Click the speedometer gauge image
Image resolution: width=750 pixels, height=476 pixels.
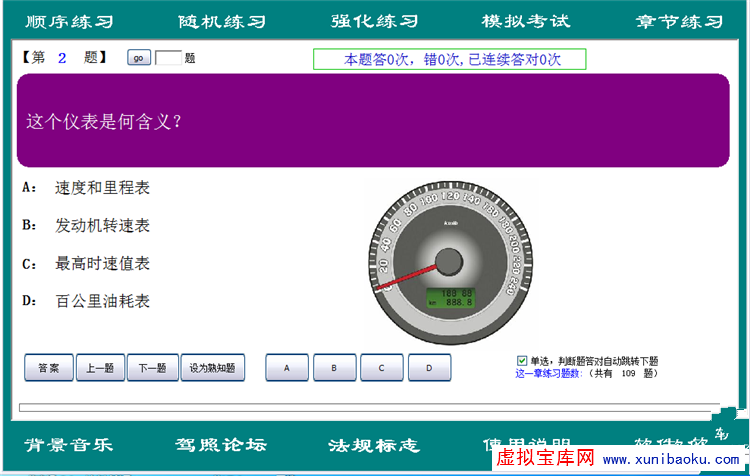pyautogui.click(x=448, y=263)
